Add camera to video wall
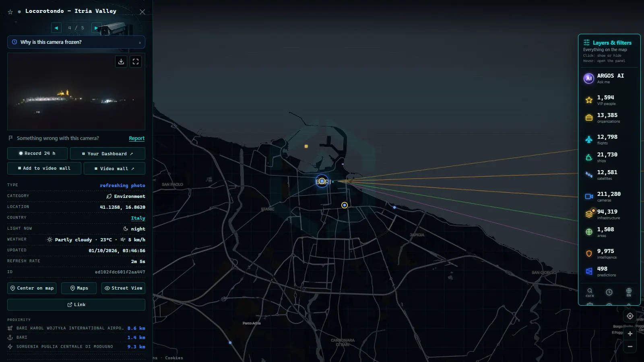Viewport: 644px width, 362px height. pos(44,168)
